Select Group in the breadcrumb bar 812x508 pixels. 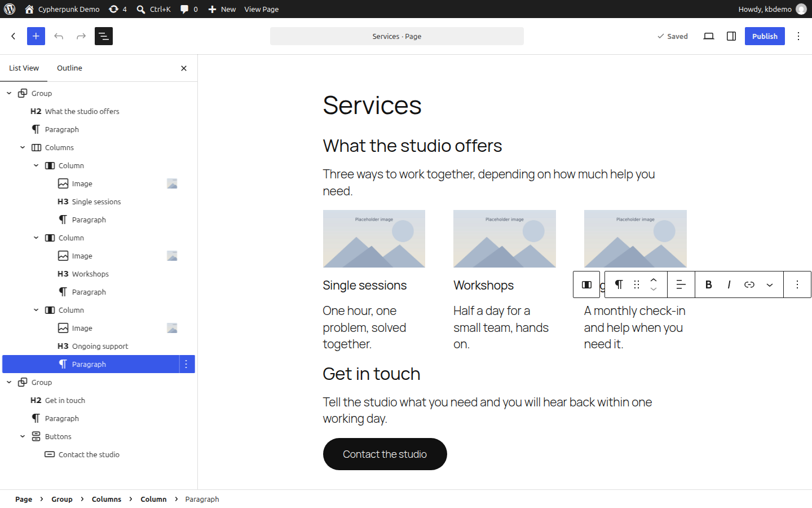(x=62, y=499)
